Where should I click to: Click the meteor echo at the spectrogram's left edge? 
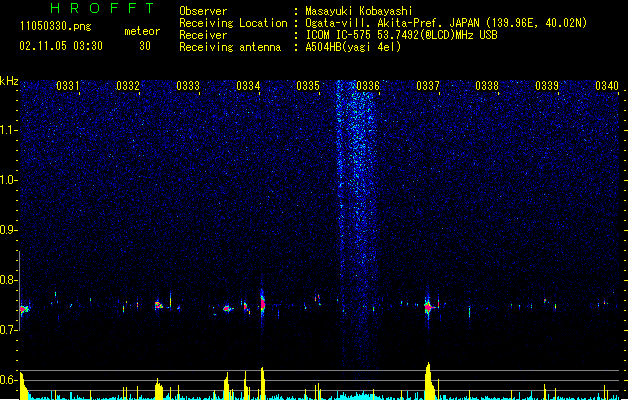(x=24, y=309)
